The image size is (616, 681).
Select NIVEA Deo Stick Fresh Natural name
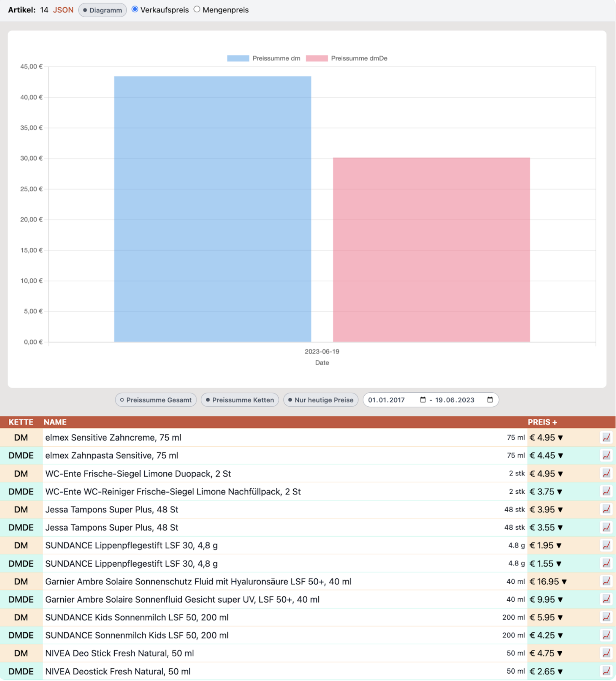pyautogui.click(x=119, y=653)
